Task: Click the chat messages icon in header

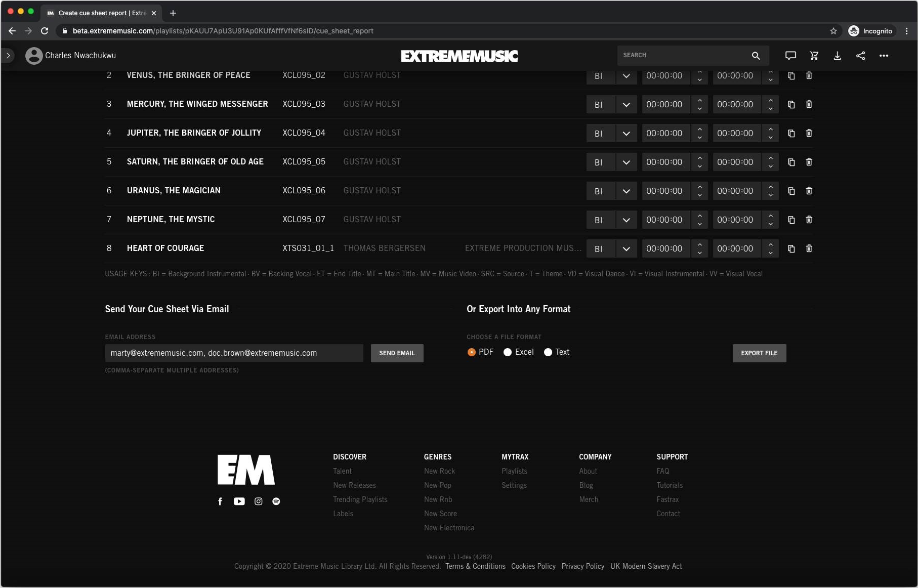Action: pyautogui.click(x=790, y=56)
